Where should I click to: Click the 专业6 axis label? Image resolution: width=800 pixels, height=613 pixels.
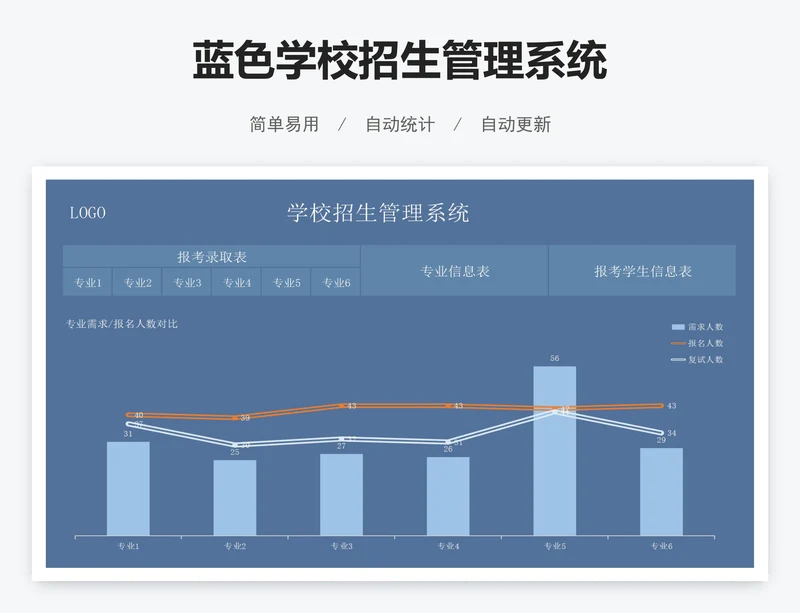(661, 546)
